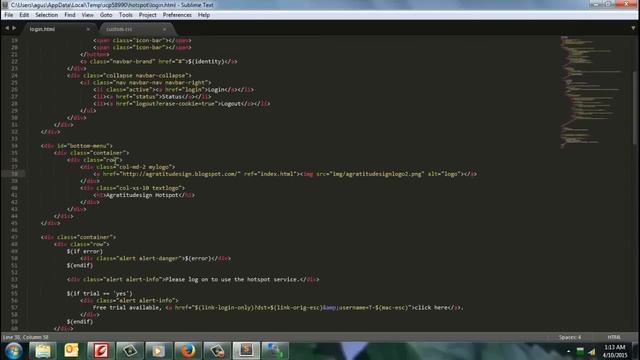Viewport: 640px width, 360px height.
Task: Click 'collapse navbar-collapse' div line
Action: [129, 76]
